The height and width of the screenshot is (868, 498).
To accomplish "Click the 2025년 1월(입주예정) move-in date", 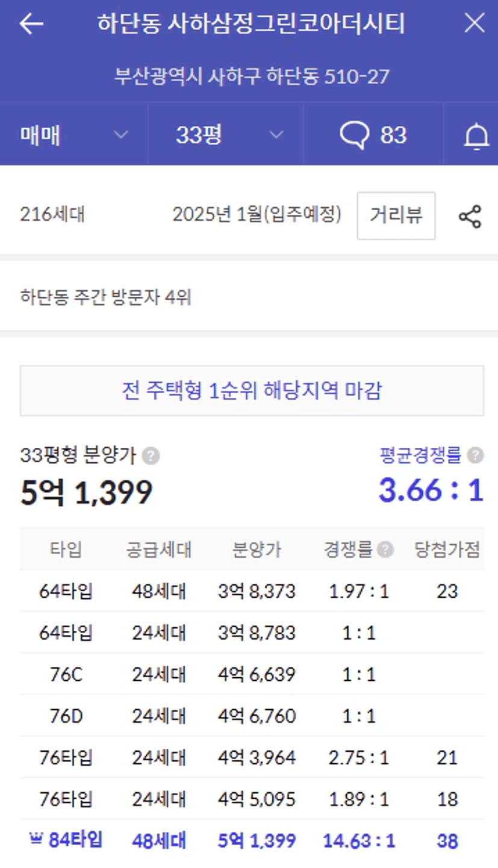I will pos(257,215).
